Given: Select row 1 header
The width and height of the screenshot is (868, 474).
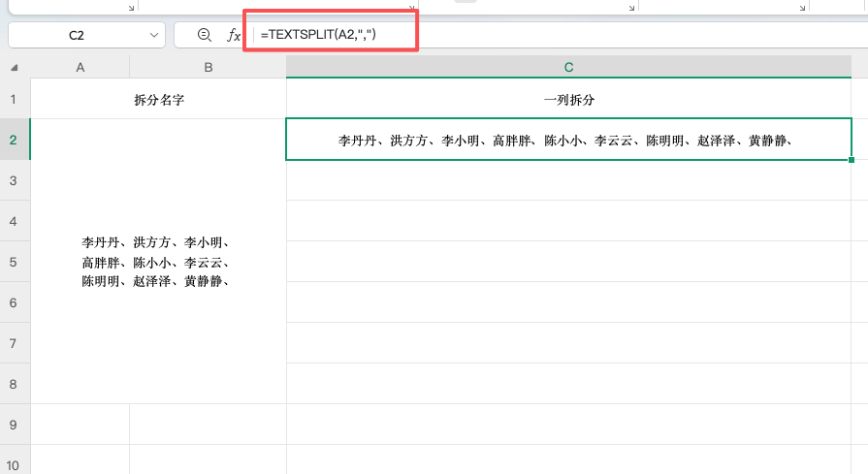Looking at the screenshot, I should pos(15,99).
